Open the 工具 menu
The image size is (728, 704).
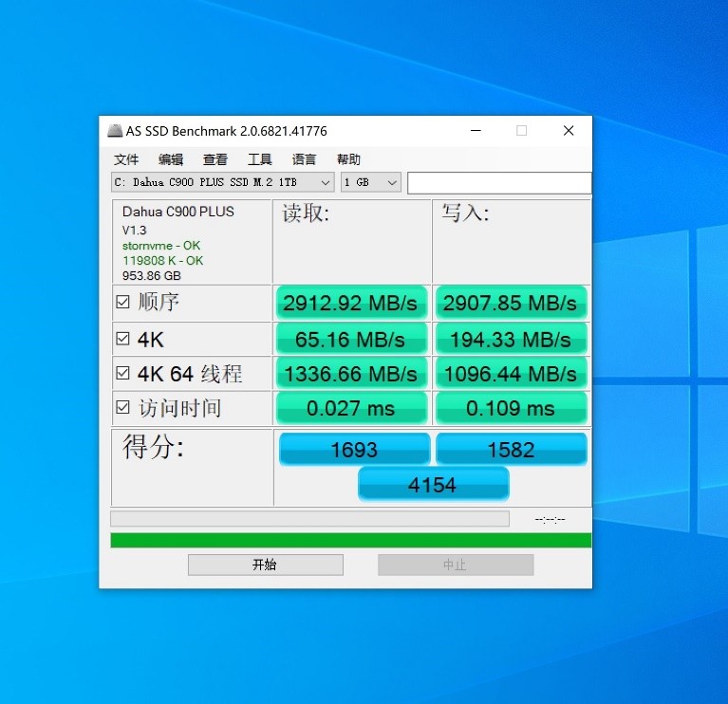pyautogui.click(x=259, y=159)
